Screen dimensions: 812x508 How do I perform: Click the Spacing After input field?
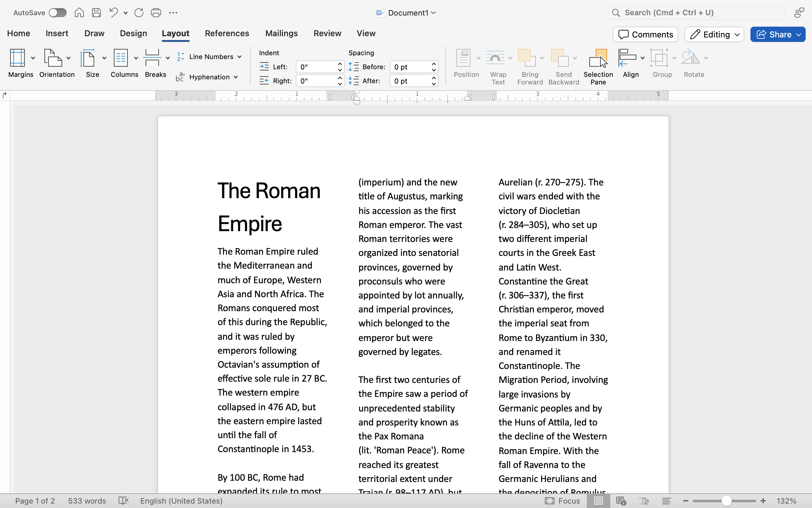pos(410,81)
